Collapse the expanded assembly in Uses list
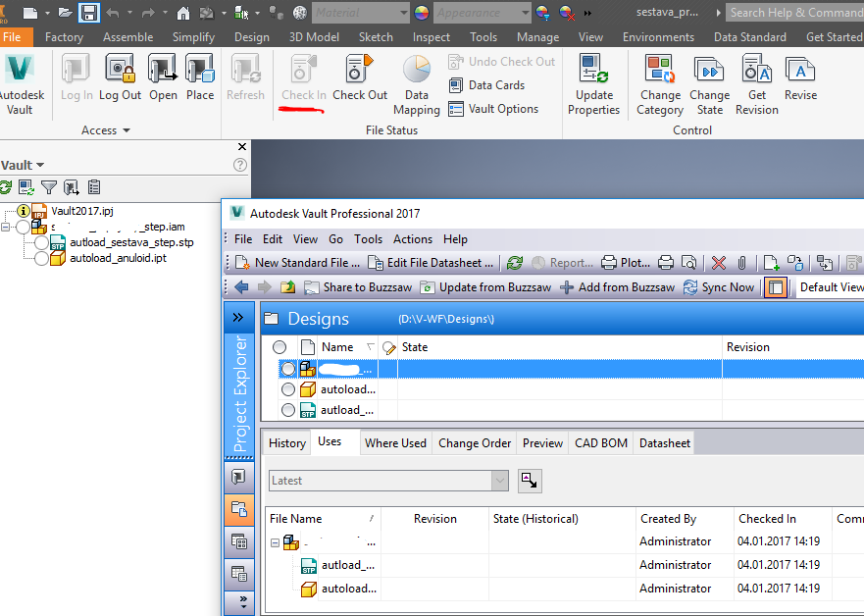Viewport: 864px width, 616px height. [x=276, y=540]
